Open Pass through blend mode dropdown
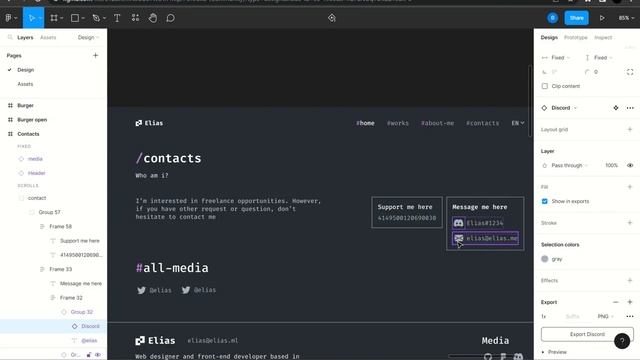 pyautogui.click(x=570, y=165)
